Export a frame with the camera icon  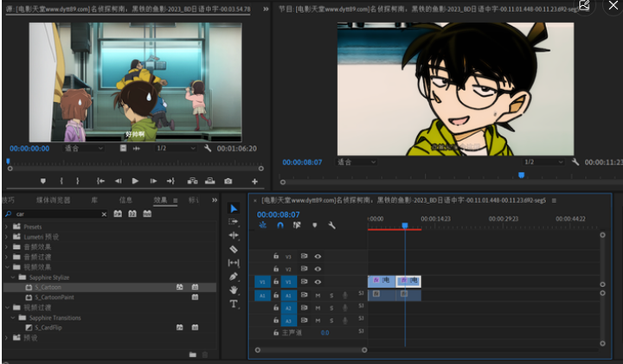[228, 181]
